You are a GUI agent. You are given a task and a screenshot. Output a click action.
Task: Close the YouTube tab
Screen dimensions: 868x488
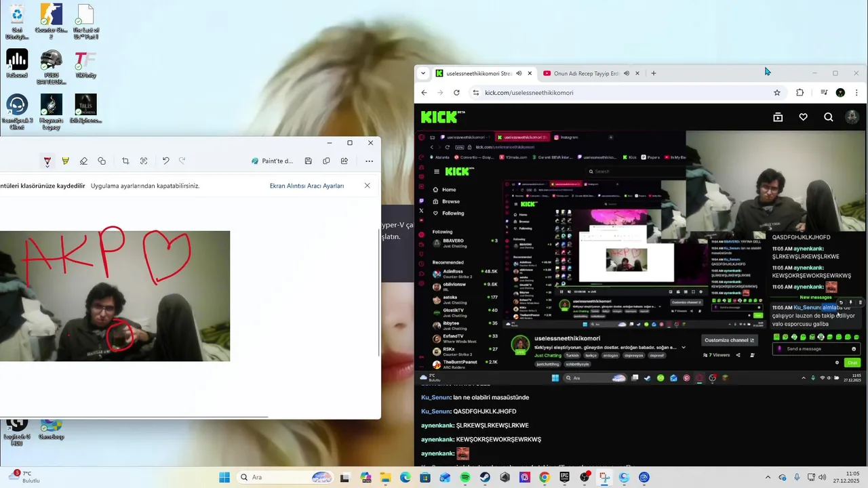click(x=637, y=73)
